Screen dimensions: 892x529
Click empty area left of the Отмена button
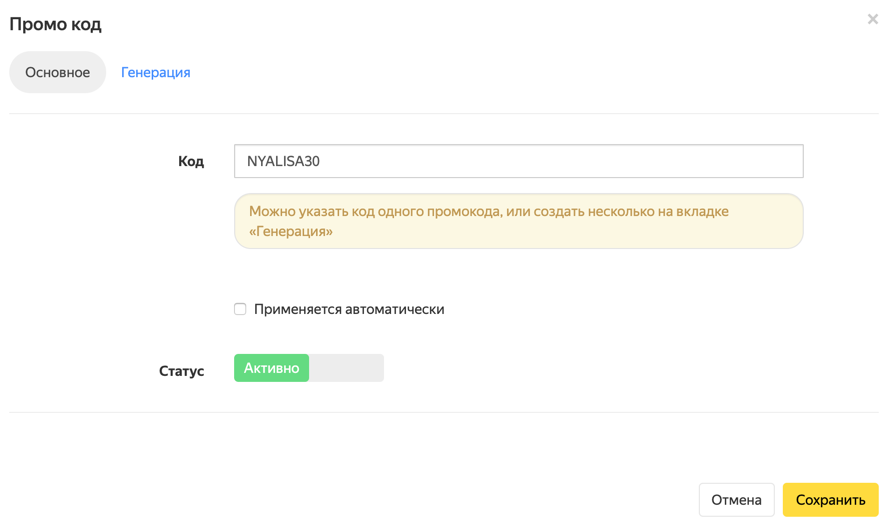(500, 500)
